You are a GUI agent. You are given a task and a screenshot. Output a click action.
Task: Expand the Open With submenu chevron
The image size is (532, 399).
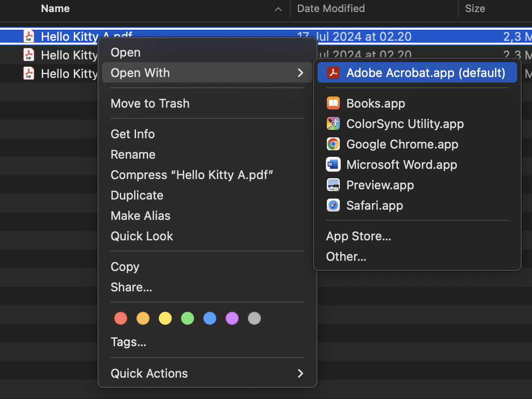[300, 73]
